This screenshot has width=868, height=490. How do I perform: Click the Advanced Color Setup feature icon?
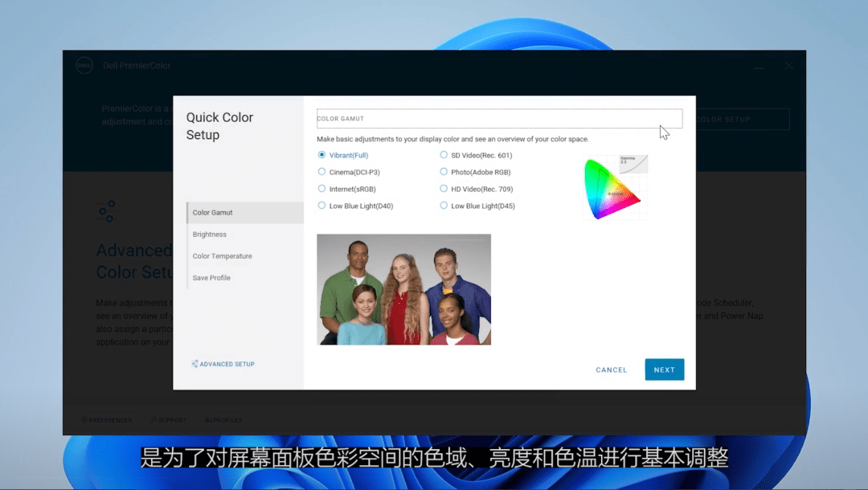(x=106, y=210)
